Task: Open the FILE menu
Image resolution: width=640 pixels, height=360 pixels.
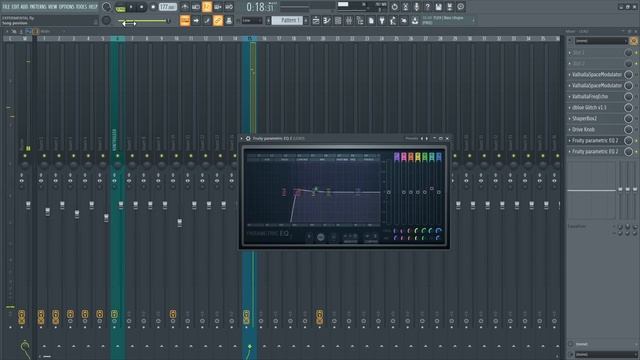Action: click(x=6, y=7)
